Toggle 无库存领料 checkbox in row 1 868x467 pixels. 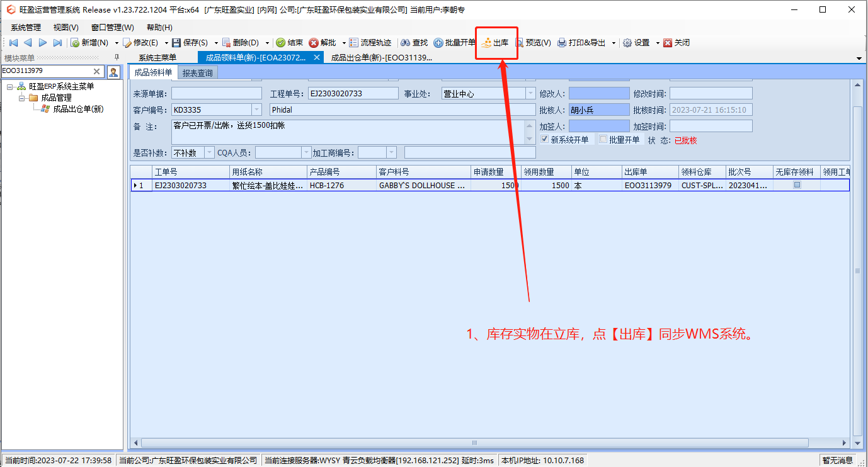coord(797,185)
